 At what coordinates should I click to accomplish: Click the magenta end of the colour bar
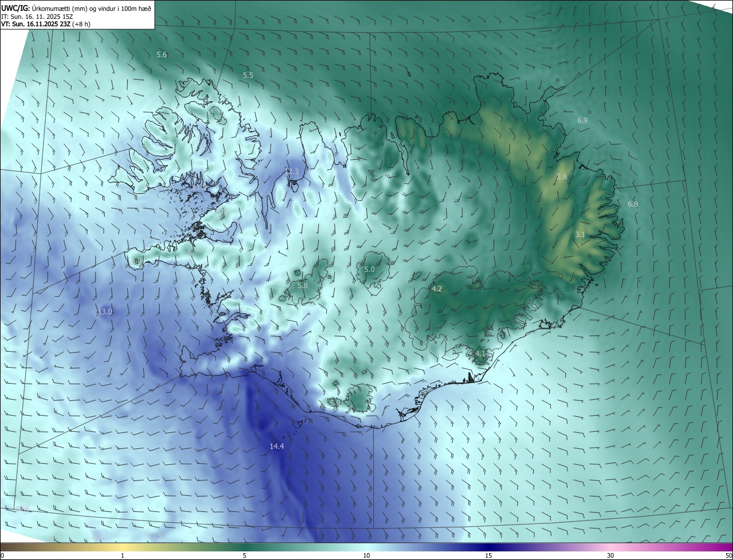(728, 547)
